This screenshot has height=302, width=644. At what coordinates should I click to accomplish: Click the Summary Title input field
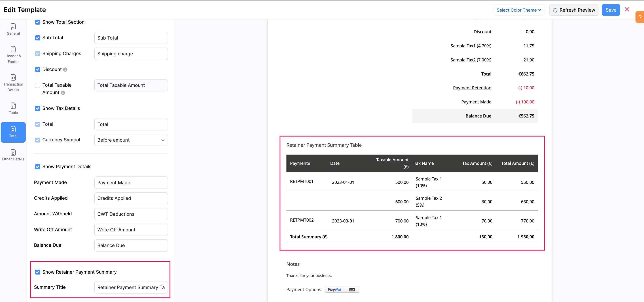tap(131, 287)
